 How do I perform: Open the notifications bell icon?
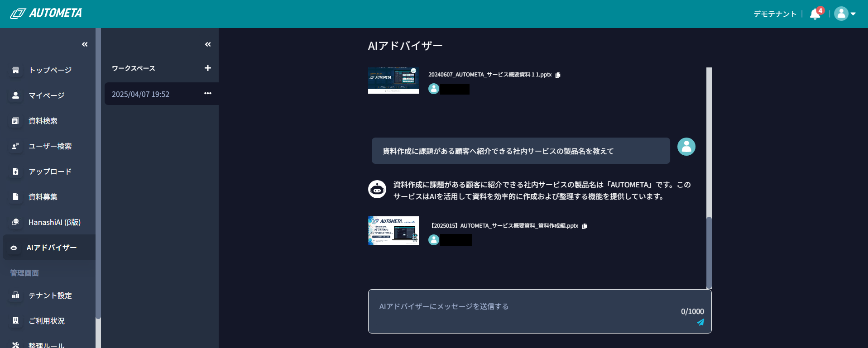815,14
